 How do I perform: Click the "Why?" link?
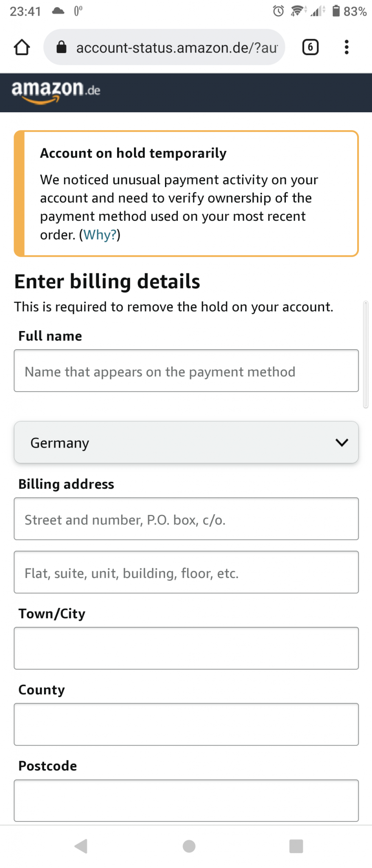click(x=100, y=235)
